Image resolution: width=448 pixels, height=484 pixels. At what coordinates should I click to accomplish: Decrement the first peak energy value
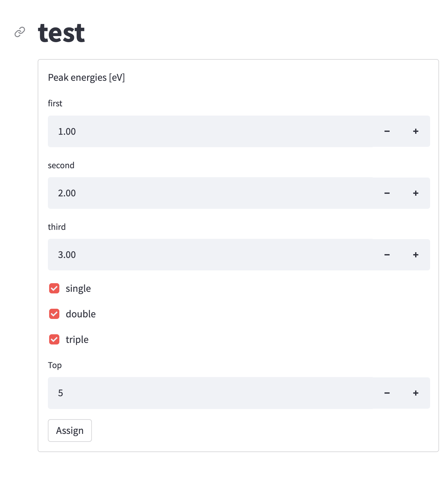387,131
